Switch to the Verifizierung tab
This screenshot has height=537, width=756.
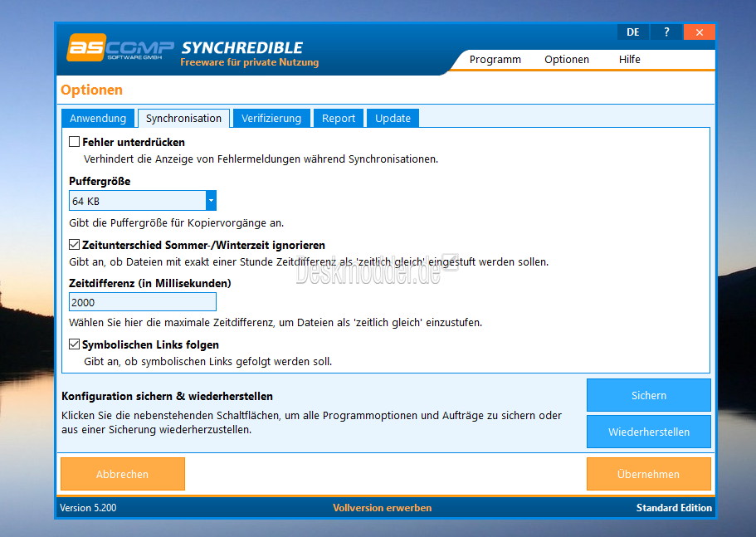pyautogui.click(x=271, y=118)
